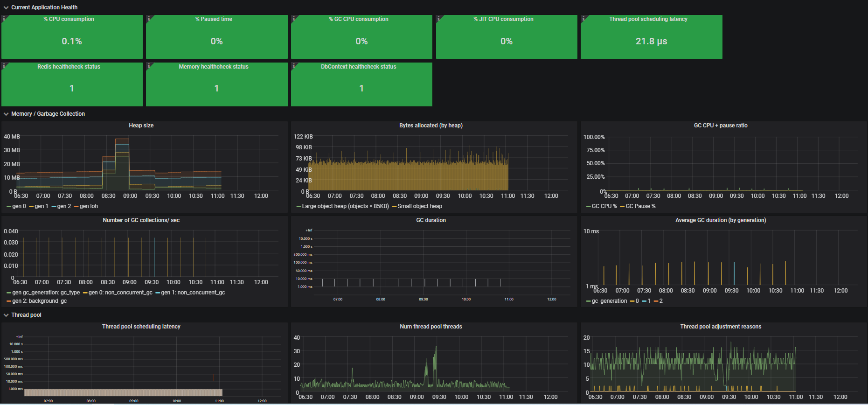Toggle gen 1 series in Heap size legend
Viewport: 868px width, 405px height.
(x=42, y=206)
